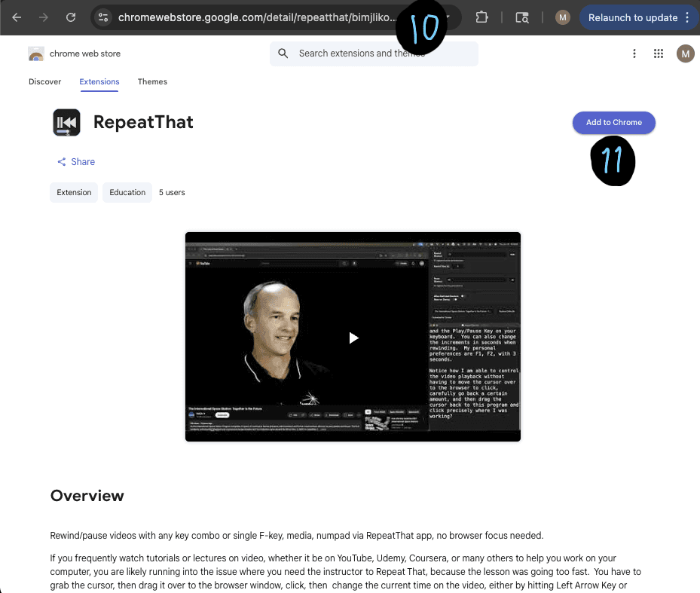Open the web store more options menu
This screenshot has height=593, width=700.
[x=634, y=53]
